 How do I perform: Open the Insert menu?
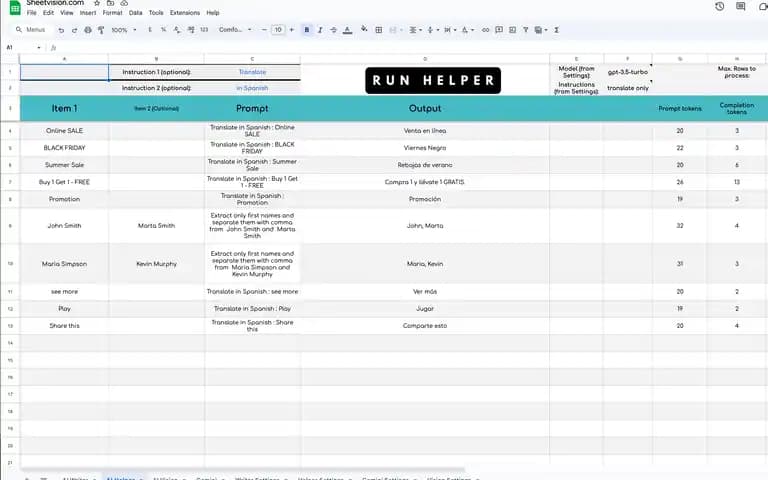pyautogui.click(x=88, y=13)
